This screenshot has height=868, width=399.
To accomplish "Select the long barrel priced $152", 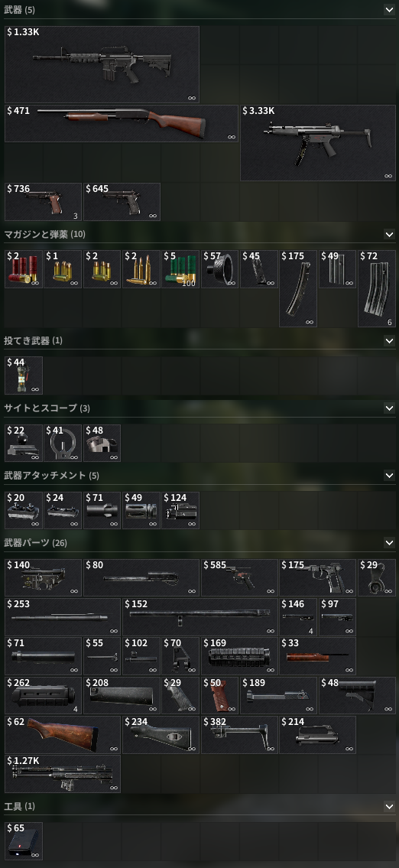I will click(199, 616).
